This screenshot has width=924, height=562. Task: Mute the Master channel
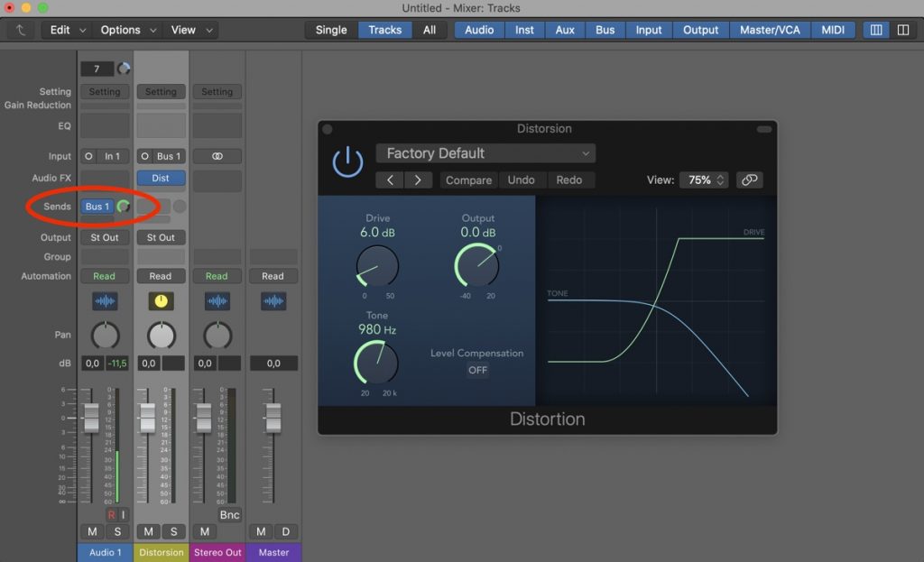tap(261, 531)
